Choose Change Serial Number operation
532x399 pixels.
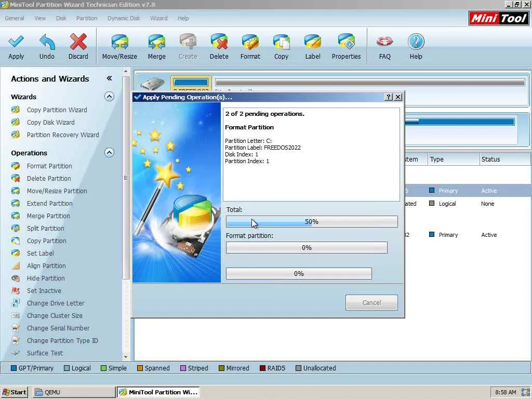58,328
